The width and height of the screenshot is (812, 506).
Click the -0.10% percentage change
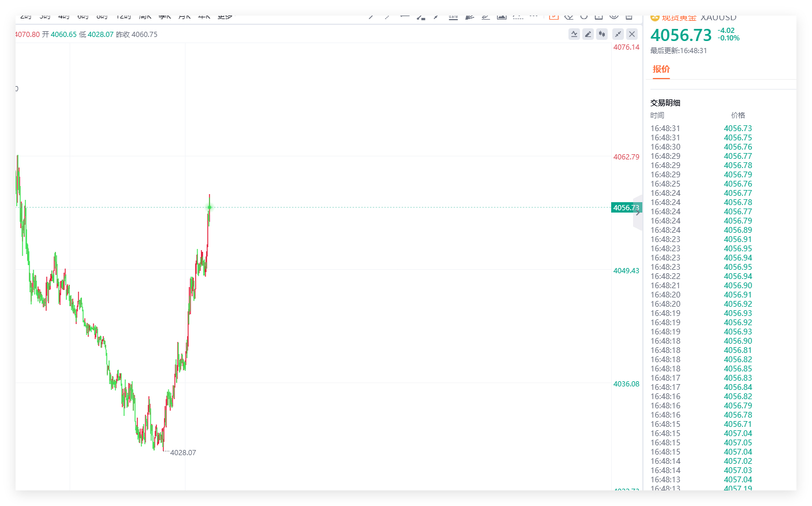tap(729, 38)
